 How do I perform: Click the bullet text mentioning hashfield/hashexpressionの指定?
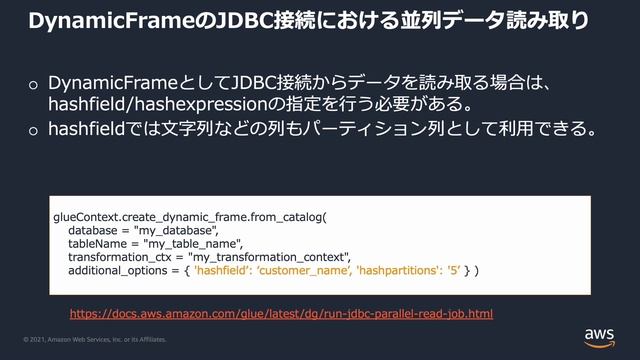pos(260,104)
